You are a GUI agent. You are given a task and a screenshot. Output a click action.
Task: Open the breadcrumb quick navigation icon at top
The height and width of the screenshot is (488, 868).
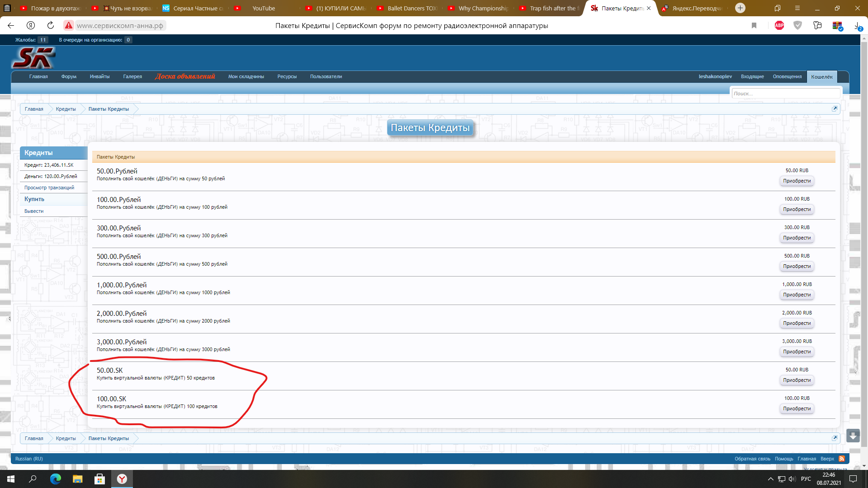point(835,109)
